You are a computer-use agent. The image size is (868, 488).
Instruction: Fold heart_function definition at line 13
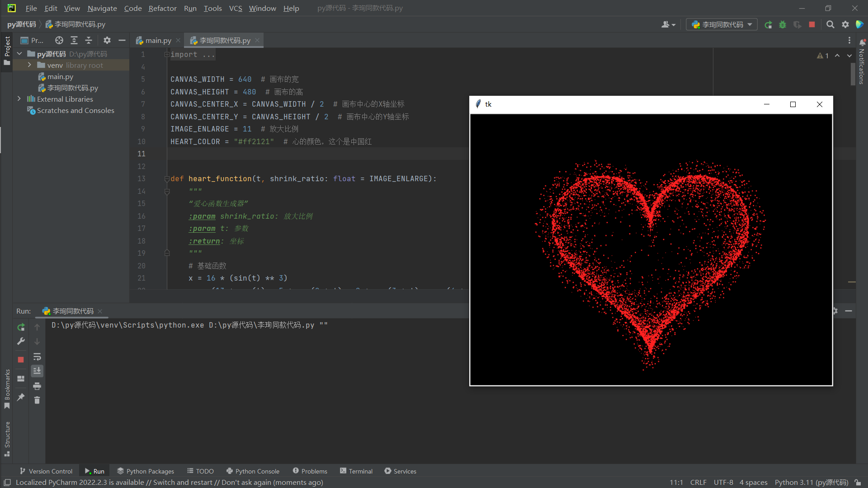(x=167, y=179)
